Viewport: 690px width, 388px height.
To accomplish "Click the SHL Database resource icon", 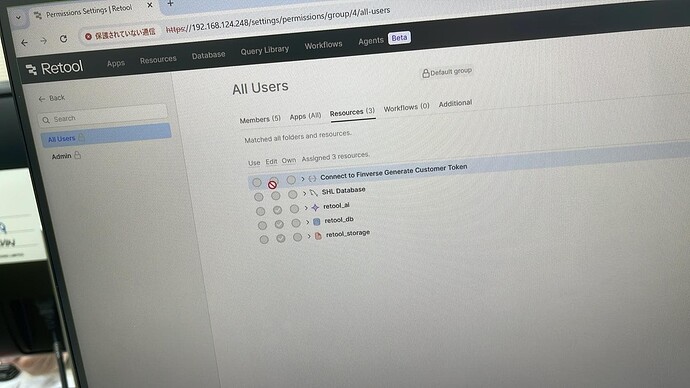I will [x=313, y=192].
